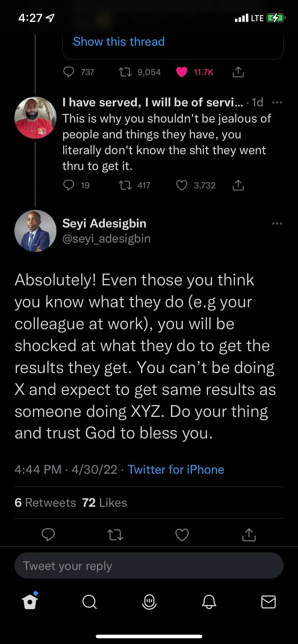The image size is (298, 644).
Task: Open the Spaces microphone tab
Action: point(149,602)
